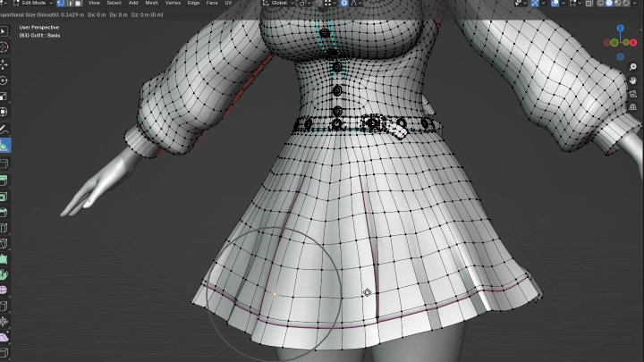Open the Mesh menu
The width and height of the screenshot is (644, 362).
[152, 4]
